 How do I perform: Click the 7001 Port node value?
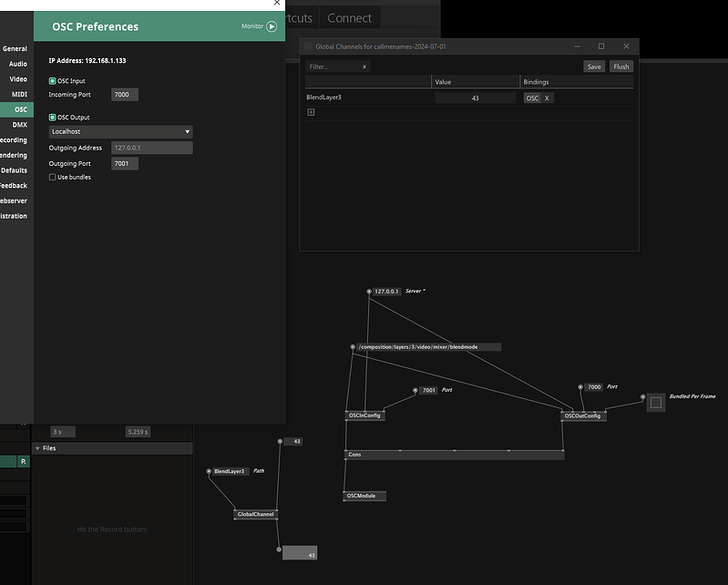[428, 391]
